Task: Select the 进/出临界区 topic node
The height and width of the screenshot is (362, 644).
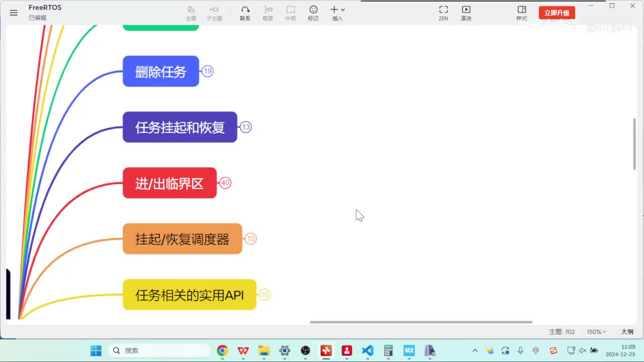Action: [x=170, y=183]
